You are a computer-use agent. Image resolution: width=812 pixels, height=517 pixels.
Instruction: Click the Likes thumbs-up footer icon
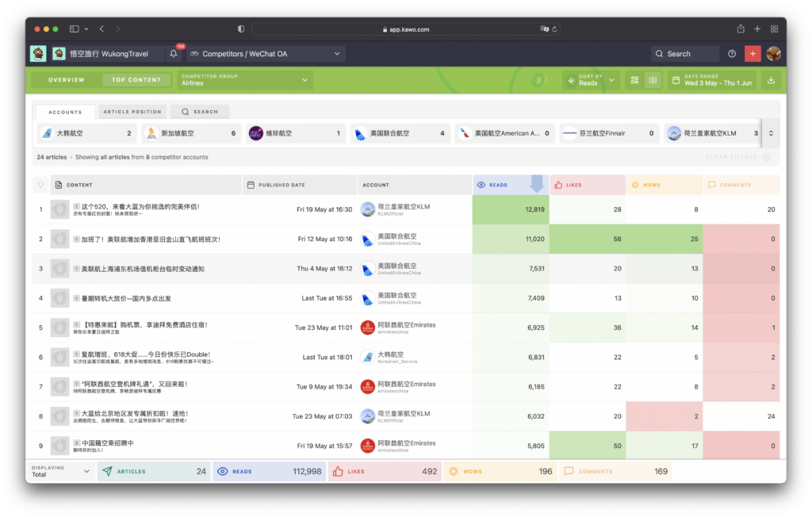[338, 472]
